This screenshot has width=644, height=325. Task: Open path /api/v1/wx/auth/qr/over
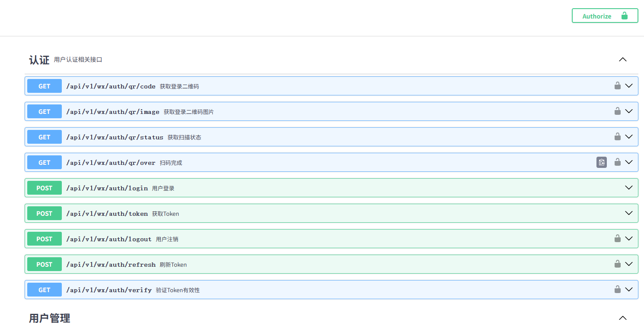pos(111,163)
